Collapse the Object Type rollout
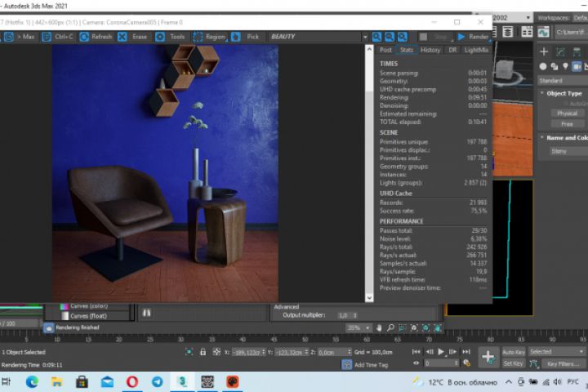The image size is (588, 392). tap(563, 93)
